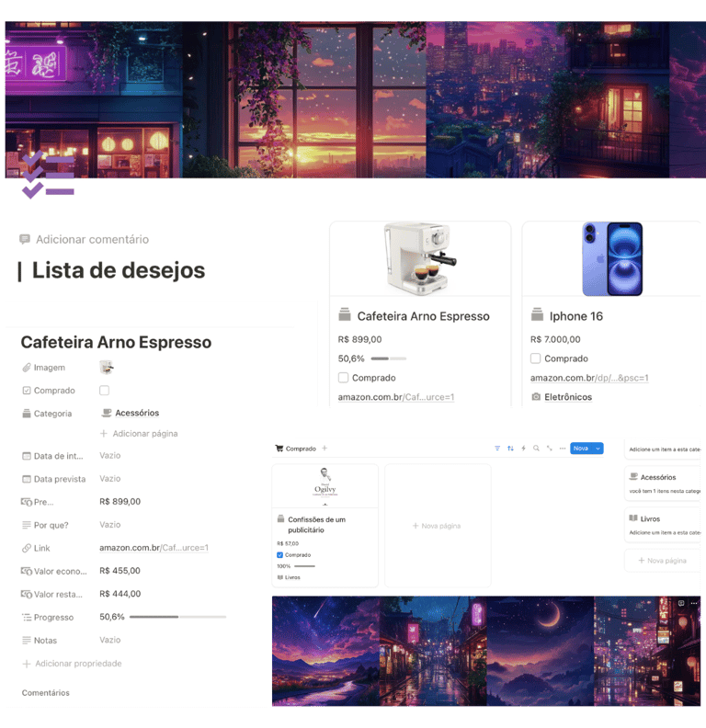The height and width of the screenshot is (728, 706).
Task: Open the Livros category card
Action: [x=663, y=525]
